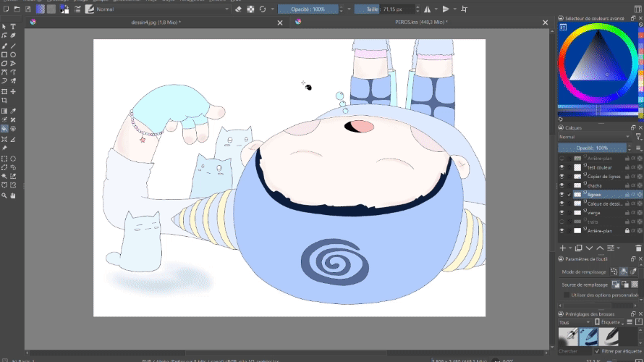This screenshot has width=644, height=362.
Task: Activate the Freehand Brush tool
Action: point(4,45)
